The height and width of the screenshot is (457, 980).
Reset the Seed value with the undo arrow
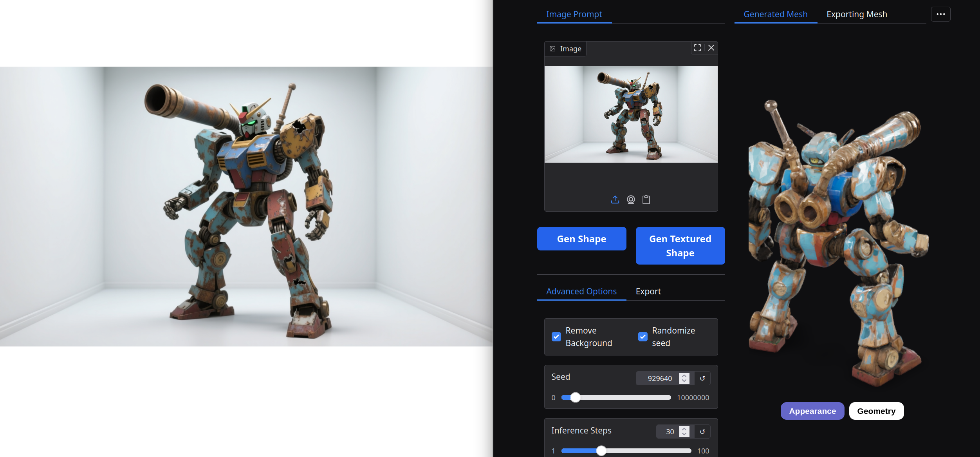(x=702, y=378)
